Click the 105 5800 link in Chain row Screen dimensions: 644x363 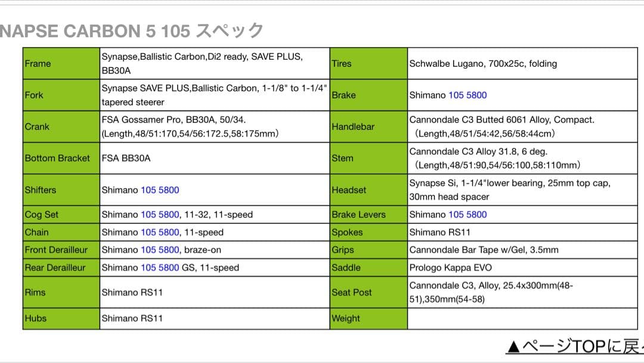(160, 232)
